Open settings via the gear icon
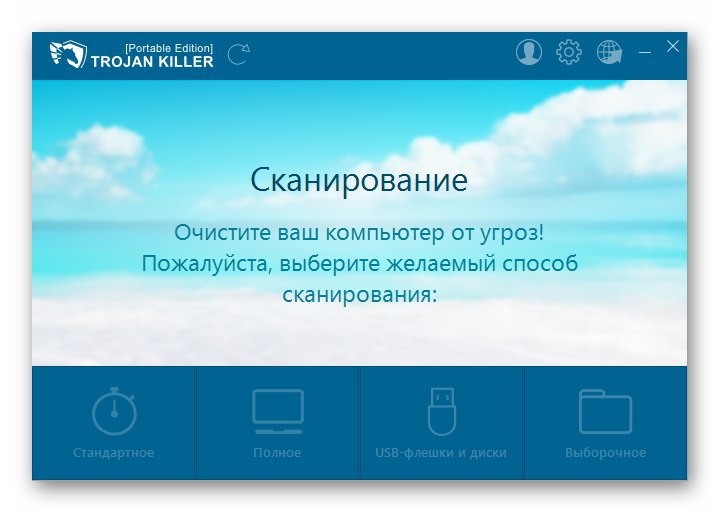The image size is (720, 513). click(x=568, y=51)
